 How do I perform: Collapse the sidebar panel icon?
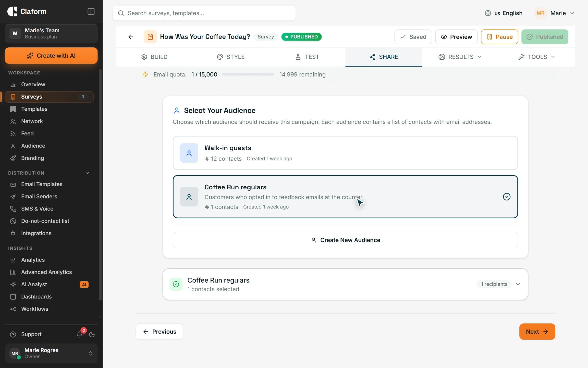coord(91,12)
